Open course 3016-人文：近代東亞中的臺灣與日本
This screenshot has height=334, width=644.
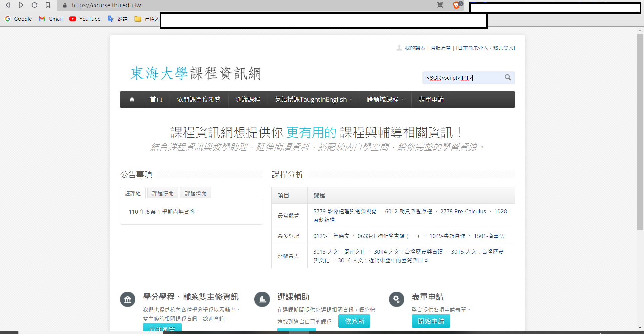click(383, 260)
